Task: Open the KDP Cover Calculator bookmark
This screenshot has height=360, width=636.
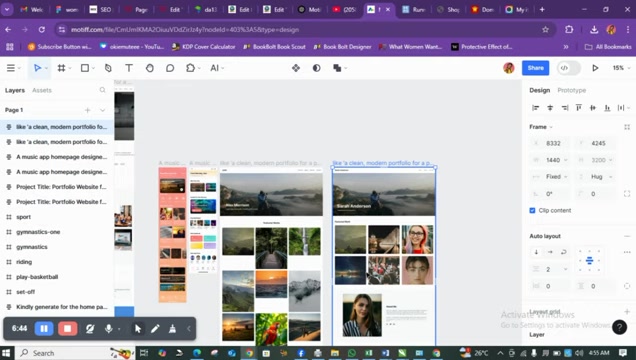Action: (x=204, y=47)
